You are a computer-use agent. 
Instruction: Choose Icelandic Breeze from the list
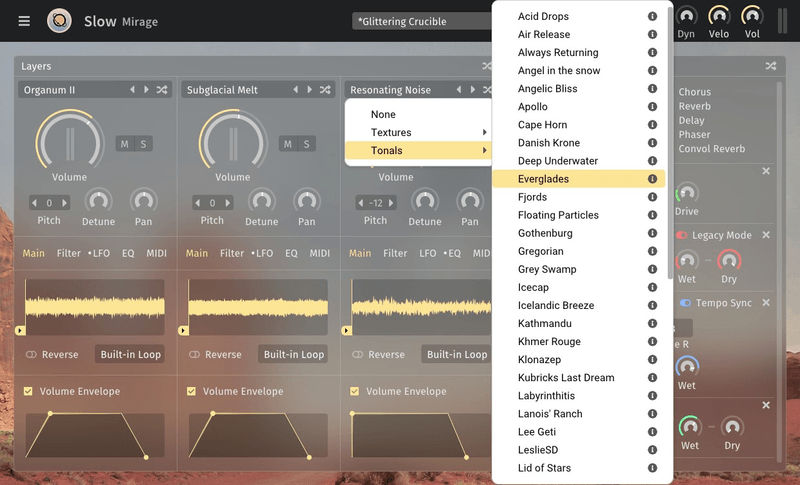coord(556,305)
